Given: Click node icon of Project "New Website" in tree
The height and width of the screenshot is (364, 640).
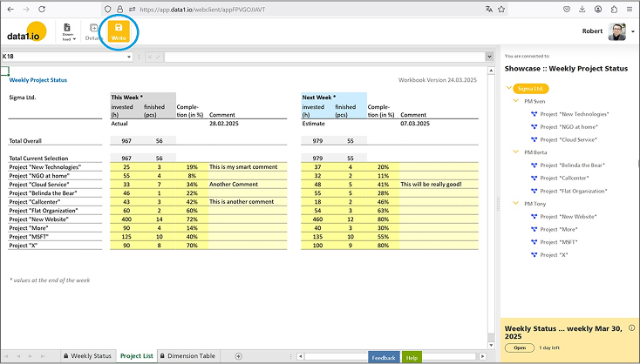Looking at the screenshot, I should 534,217.
